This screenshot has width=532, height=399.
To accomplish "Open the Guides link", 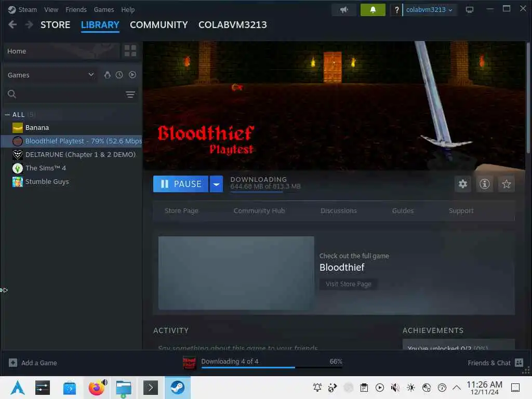I will 403,211.
